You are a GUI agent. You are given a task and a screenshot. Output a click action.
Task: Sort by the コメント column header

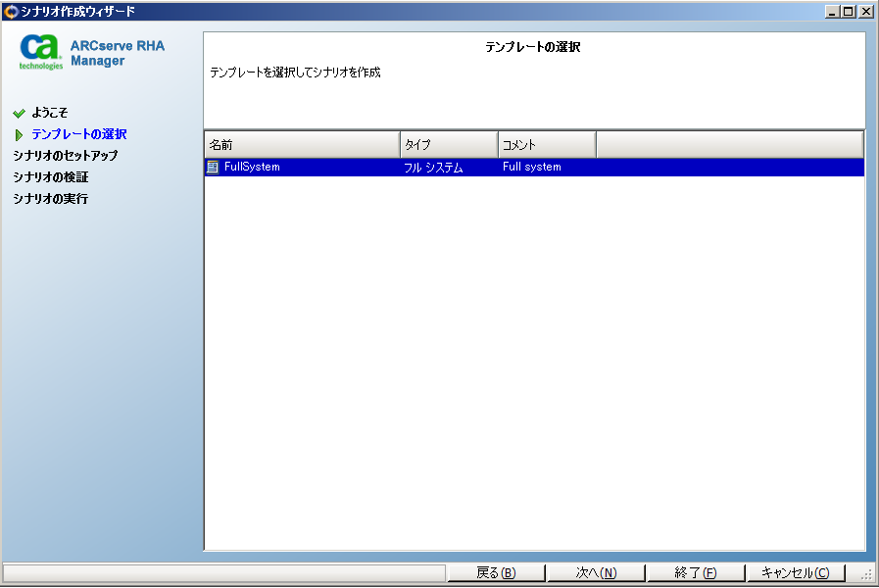547,145
